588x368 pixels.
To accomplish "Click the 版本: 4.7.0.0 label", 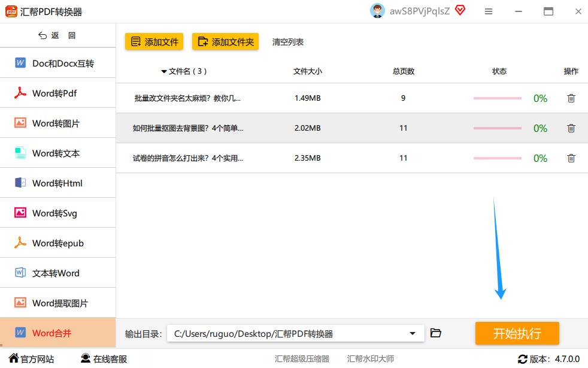I will click(x=554, y=359).
